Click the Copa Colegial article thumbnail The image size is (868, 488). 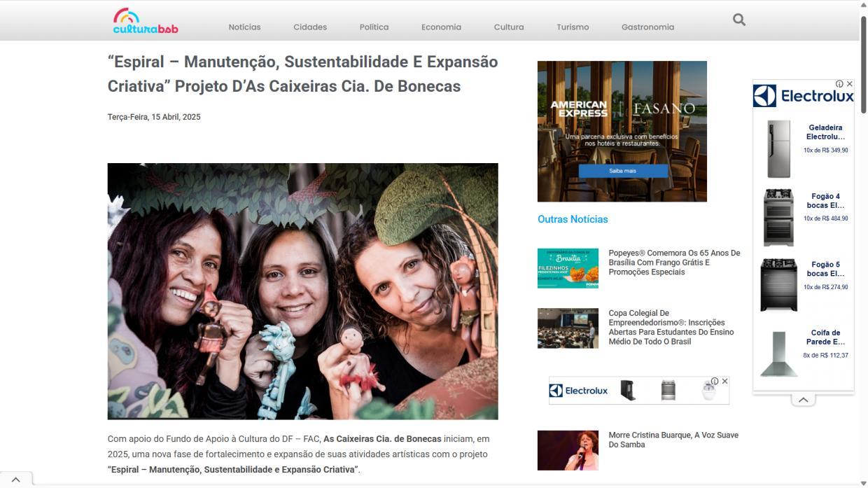coord(568,328)
